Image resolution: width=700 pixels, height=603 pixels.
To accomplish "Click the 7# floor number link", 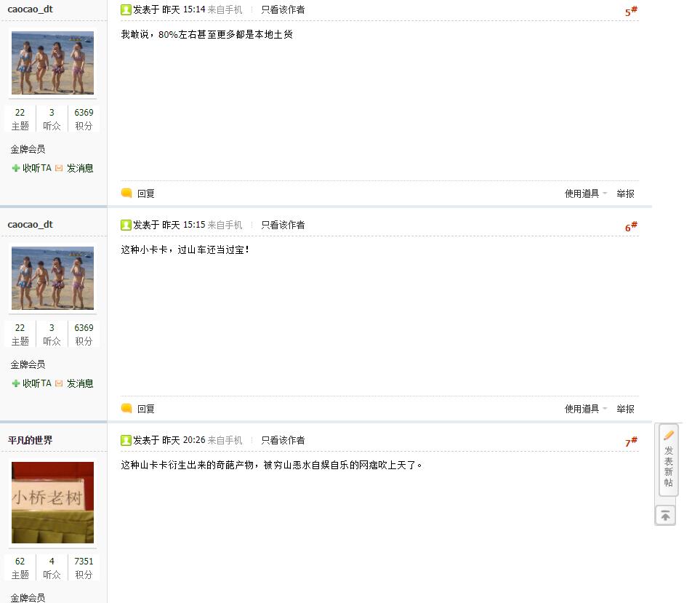I will 631,442.
